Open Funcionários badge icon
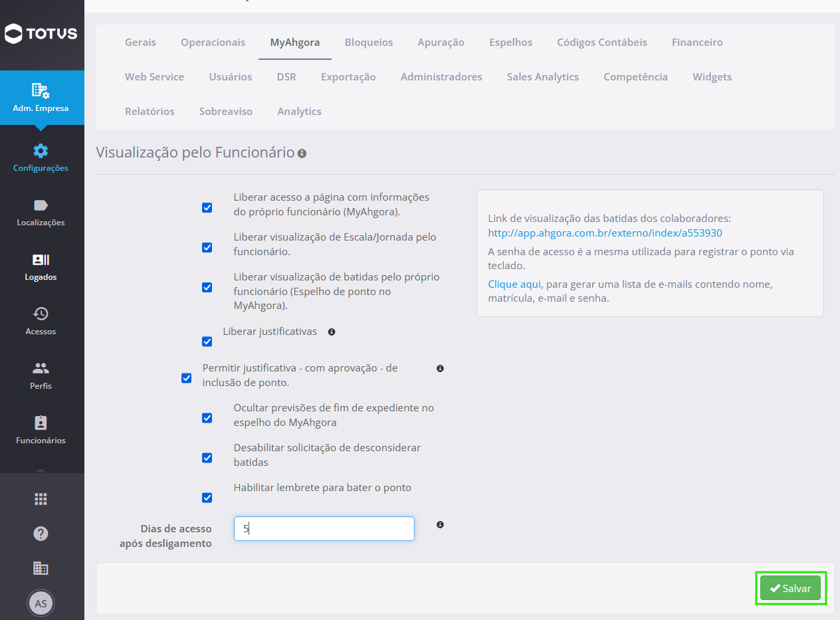The height and width of the screenshot is (620, 840). coord(41,423)
